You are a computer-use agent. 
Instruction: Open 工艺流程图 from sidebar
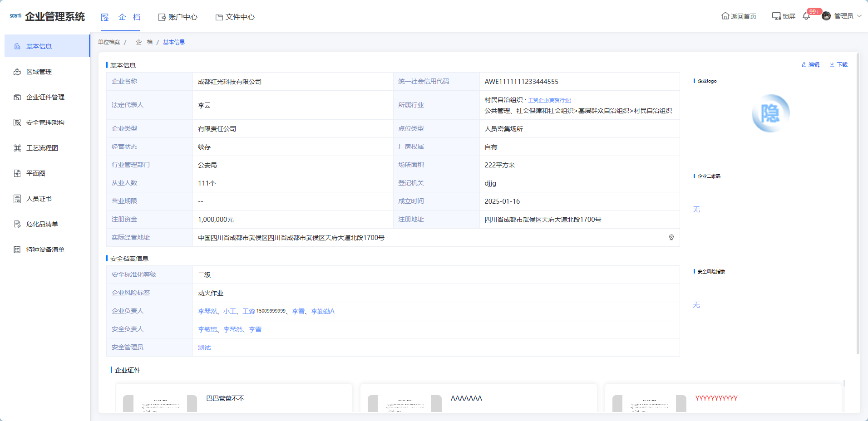point(42,148)
